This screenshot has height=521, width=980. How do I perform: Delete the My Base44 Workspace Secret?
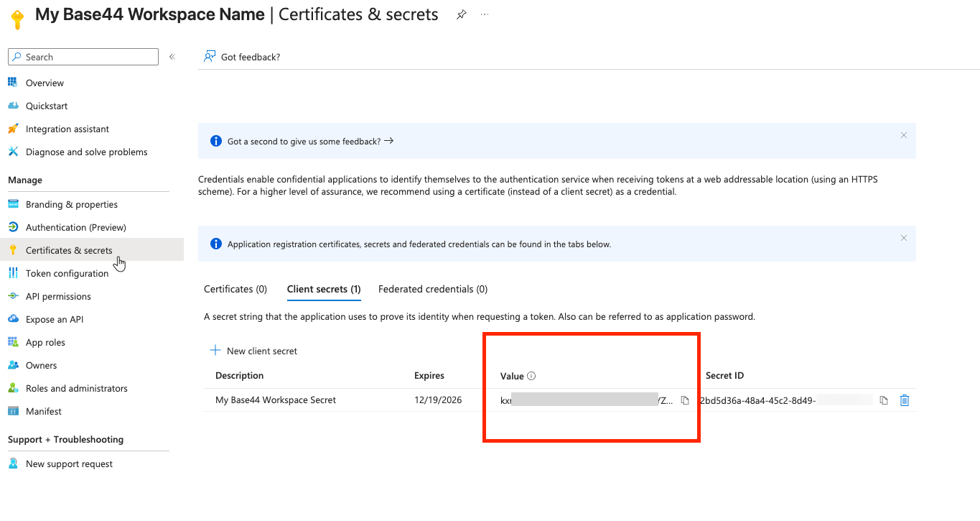coord(905,400)
